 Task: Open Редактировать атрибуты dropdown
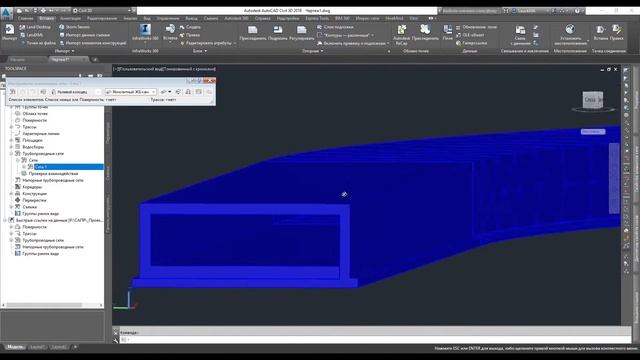coord(208,43)
